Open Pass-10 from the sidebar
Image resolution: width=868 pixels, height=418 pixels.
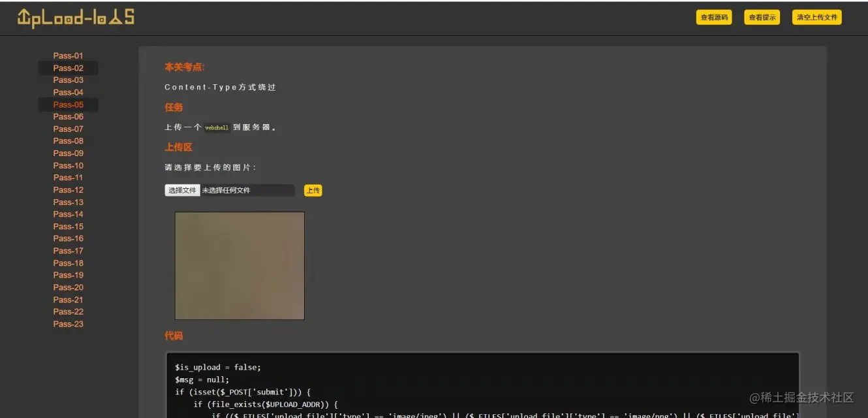[68, 165]
